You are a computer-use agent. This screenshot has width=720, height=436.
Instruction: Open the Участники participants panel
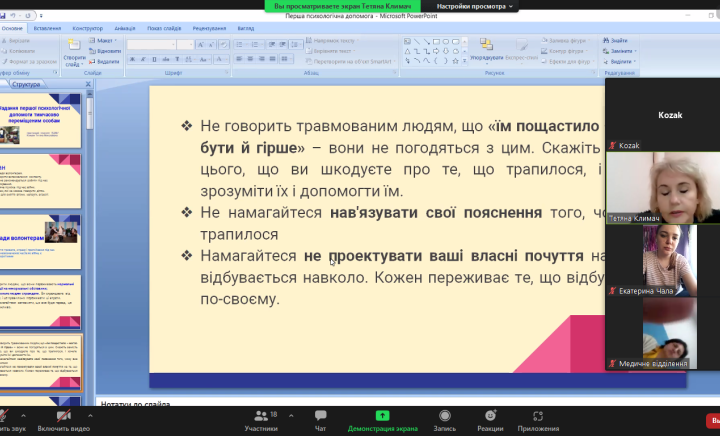261,421
